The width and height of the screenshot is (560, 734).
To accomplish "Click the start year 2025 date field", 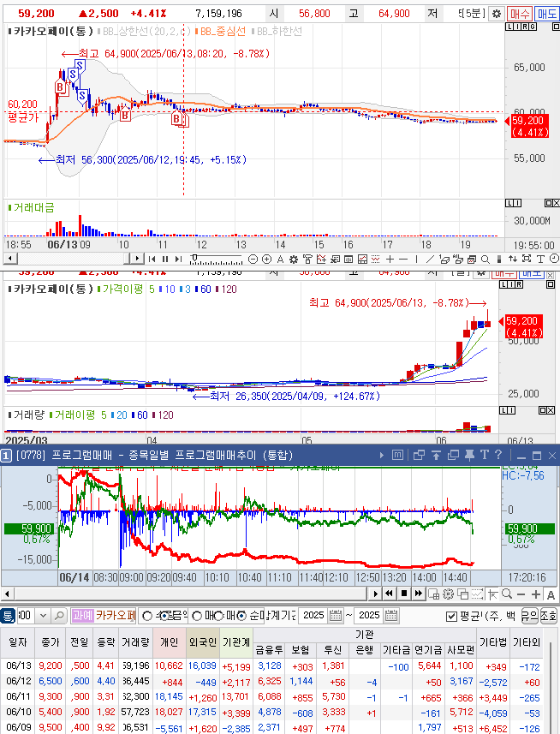I will [x=314, y=616].
